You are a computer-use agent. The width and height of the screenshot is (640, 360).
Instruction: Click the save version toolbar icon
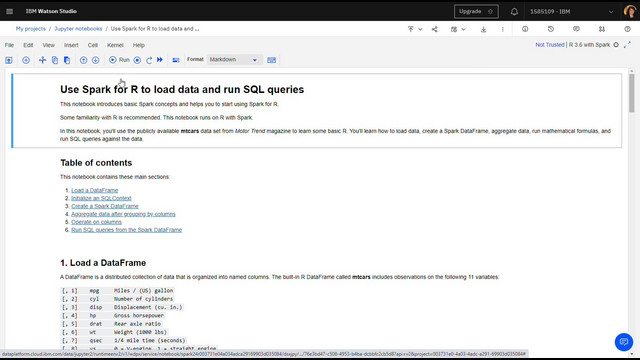9,60
